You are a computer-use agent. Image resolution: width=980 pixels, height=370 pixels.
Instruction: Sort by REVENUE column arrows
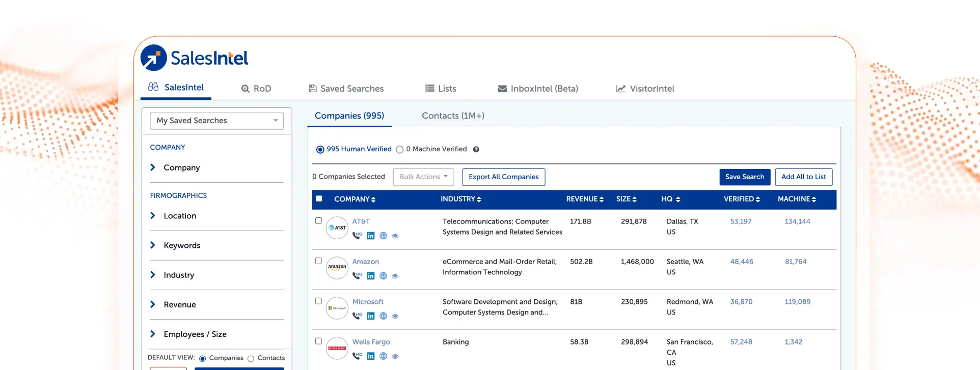602,200
